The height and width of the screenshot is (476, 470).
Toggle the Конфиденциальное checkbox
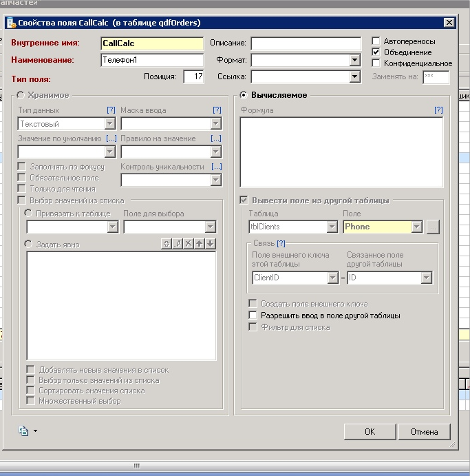click(376, 63)
